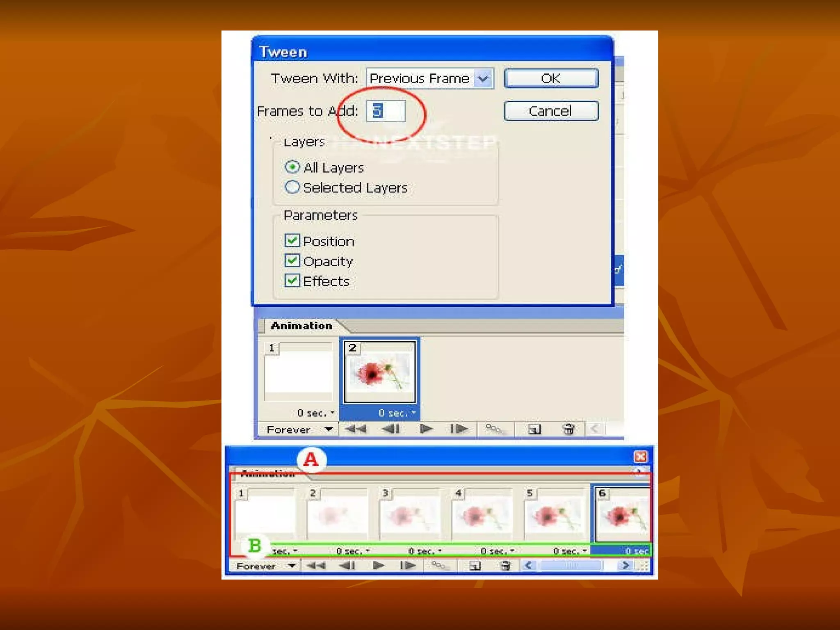Click the Frames to Add input field
Screen dimensions: 840x630
click(386, 111)
